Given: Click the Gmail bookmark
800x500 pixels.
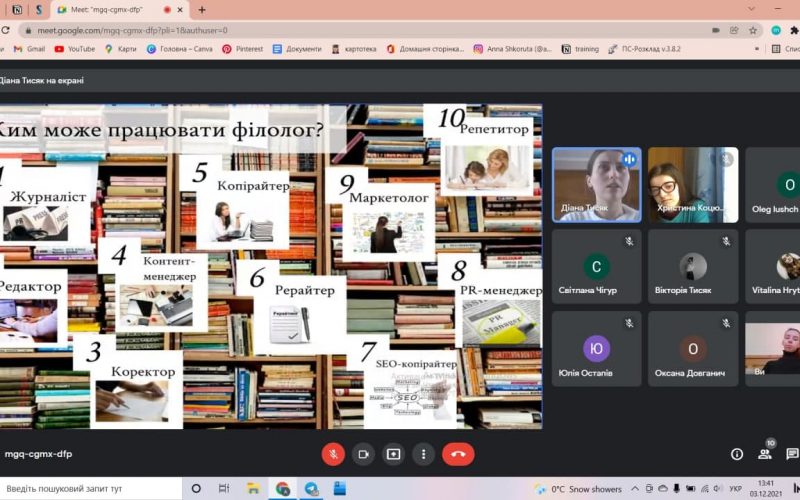Looking at the screenshot, I should [29, 48].
